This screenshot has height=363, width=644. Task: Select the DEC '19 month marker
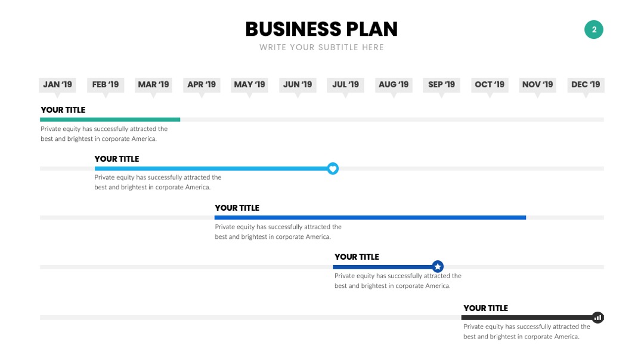pos(586,85)
